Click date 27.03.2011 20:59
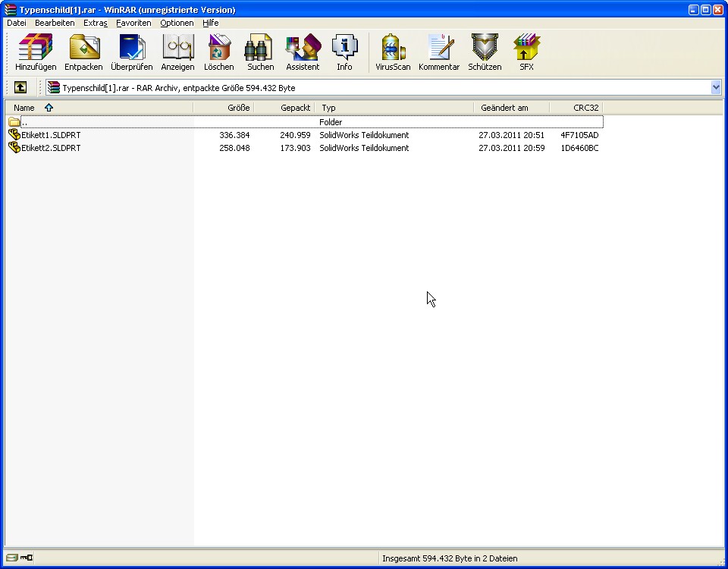This screenshot has width=728, height=569. (512, 148)
